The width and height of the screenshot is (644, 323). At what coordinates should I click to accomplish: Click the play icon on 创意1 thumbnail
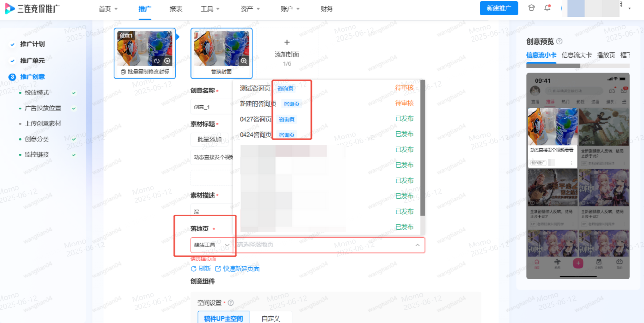[x=167, y=61]
